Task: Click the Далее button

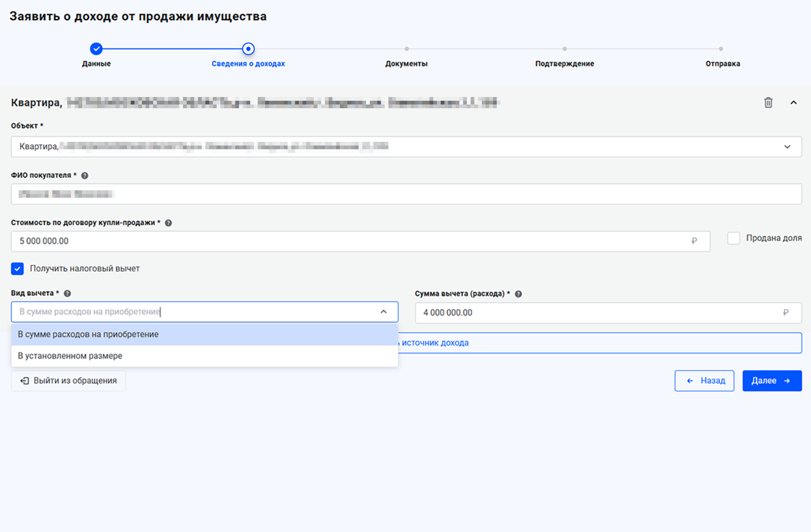Action: pos(772,381)
